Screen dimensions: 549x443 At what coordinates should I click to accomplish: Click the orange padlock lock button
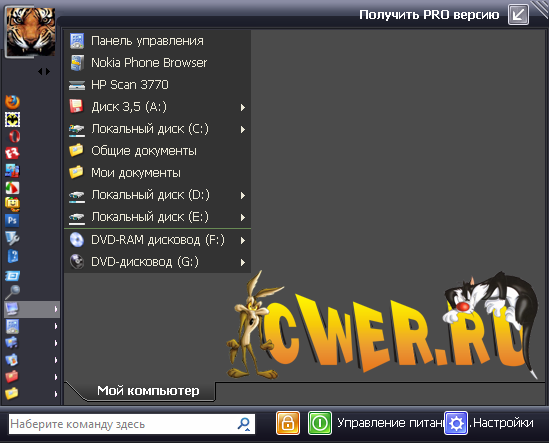click(x=288, y=423)
